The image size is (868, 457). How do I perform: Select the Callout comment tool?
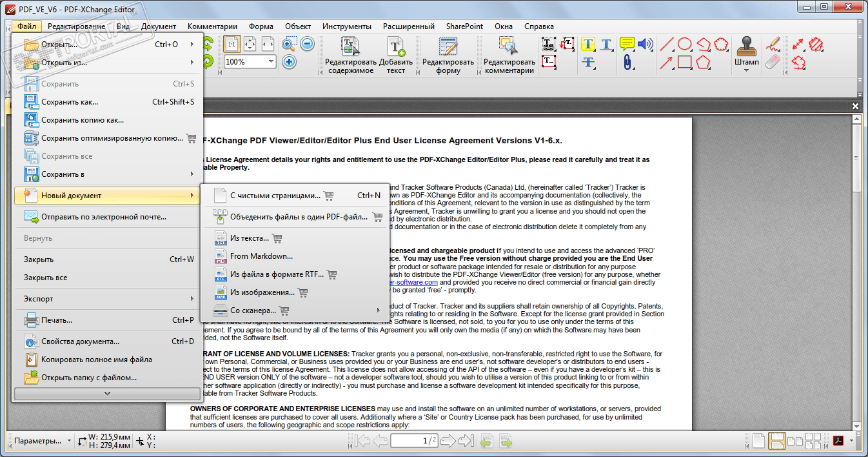tap(567, 44)
